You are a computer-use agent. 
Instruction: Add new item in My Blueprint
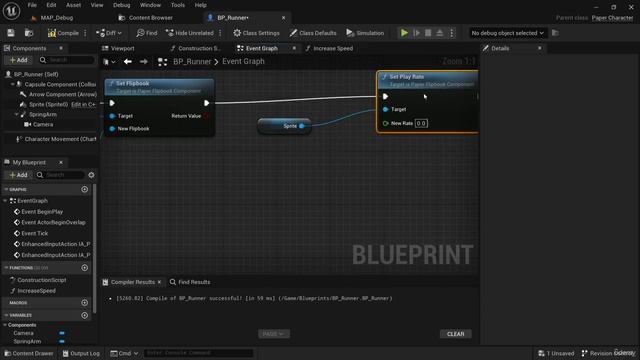18,175
